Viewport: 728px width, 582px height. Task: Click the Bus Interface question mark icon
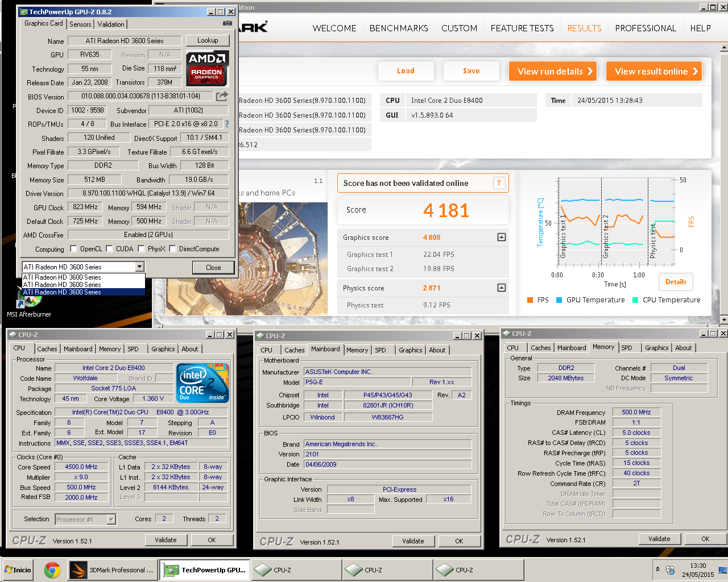point(227,124)
